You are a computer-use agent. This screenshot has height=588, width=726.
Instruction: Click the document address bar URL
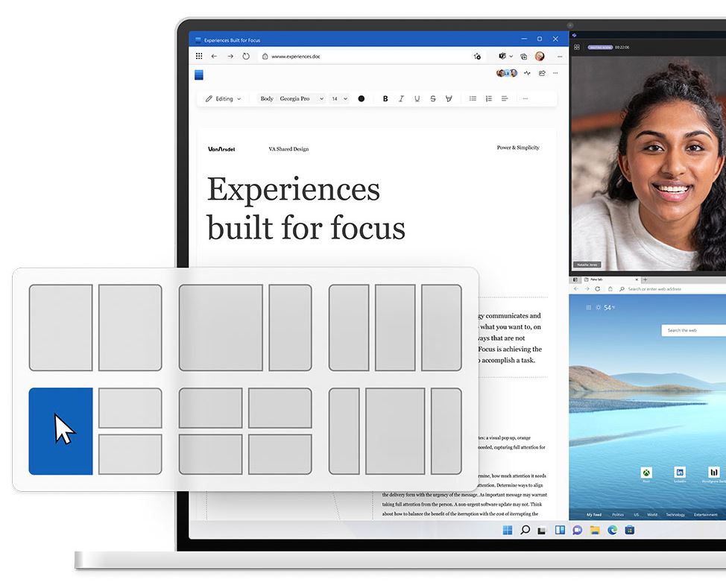pos(295,57)
